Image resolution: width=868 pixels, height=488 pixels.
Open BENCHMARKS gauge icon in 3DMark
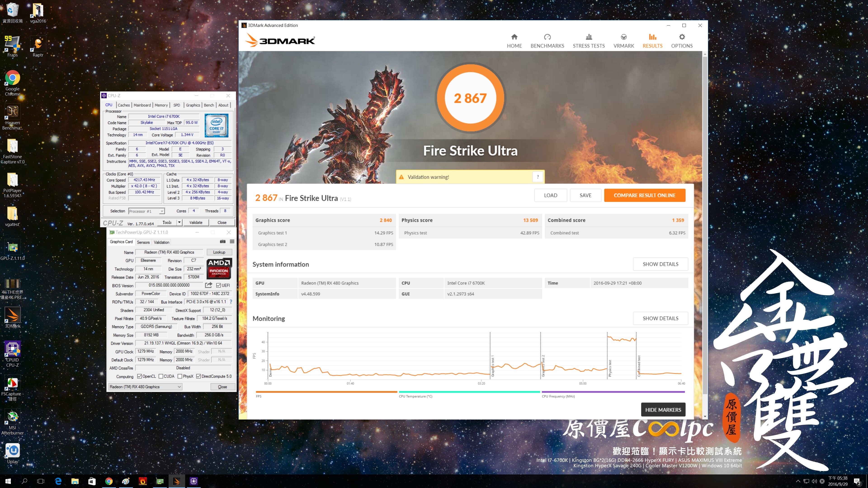[547, 37]
